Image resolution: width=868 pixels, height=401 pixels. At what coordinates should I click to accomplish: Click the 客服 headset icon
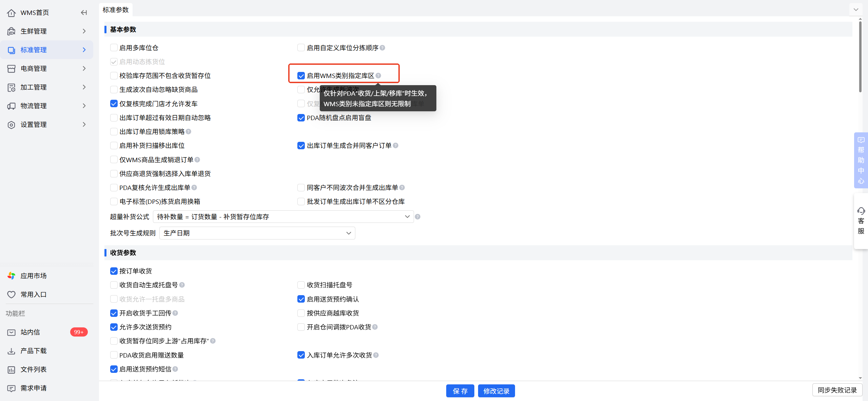861,211
